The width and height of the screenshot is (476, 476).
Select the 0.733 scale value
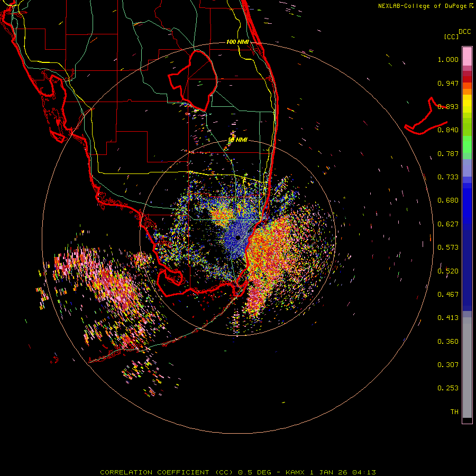pyautogui.click(x=448, y=177)
